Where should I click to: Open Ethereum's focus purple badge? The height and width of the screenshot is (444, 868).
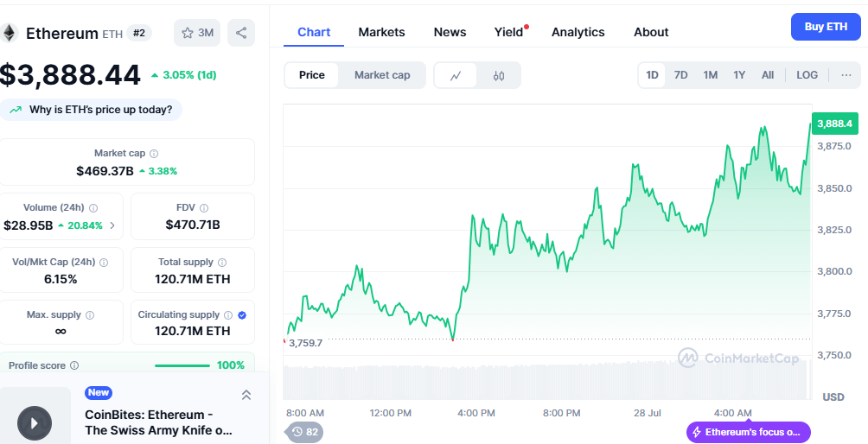tap(749, 432)
